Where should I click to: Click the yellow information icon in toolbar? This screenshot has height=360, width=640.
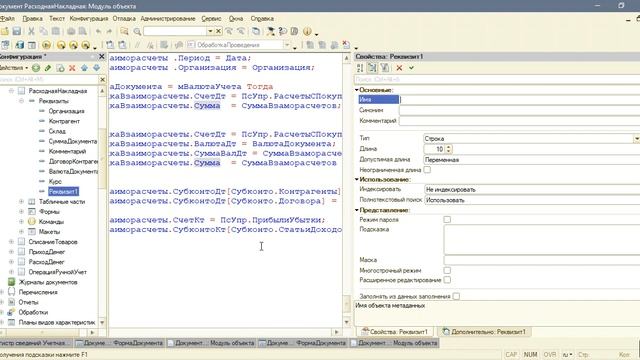point(307,31)
